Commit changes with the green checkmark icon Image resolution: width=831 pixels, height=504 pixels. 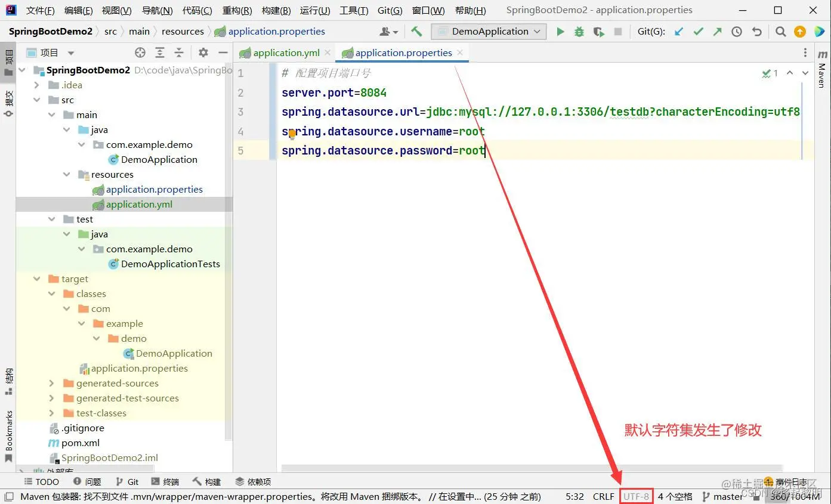pyautogui.click(x=698, y=32)
